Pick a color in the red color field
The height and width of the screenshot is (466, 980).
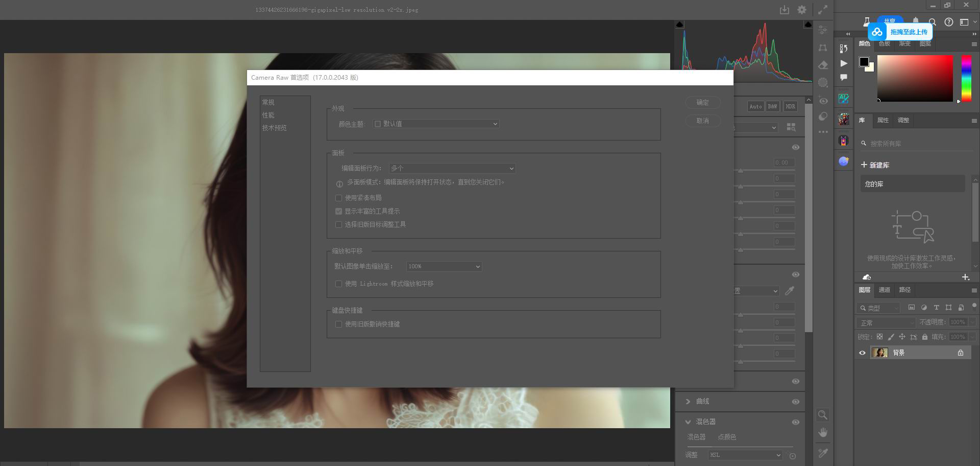pos(915,78)
